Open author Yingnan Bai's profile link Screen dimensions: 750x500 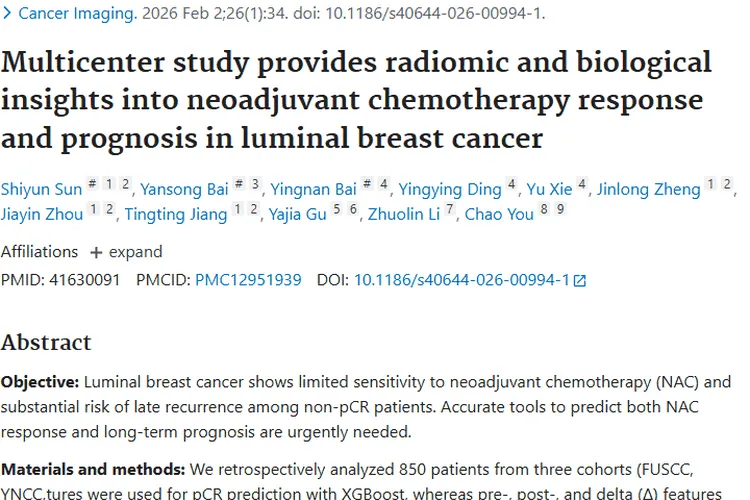312,189
